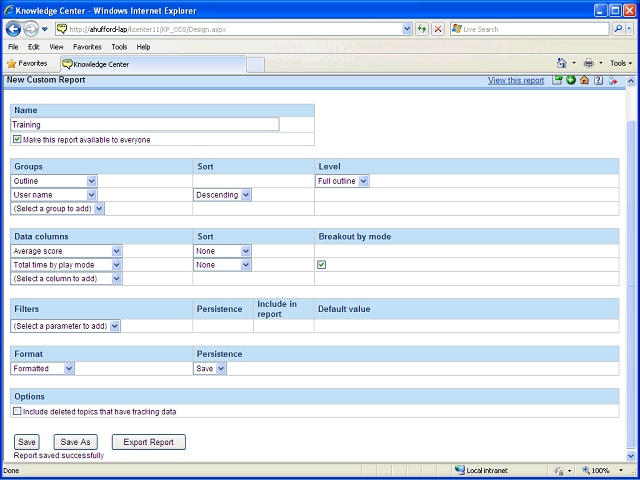Toggle Breakout by mode checkbox for Total time
Image resolution: width=640 pixels, height=480 pixels.
322,265
